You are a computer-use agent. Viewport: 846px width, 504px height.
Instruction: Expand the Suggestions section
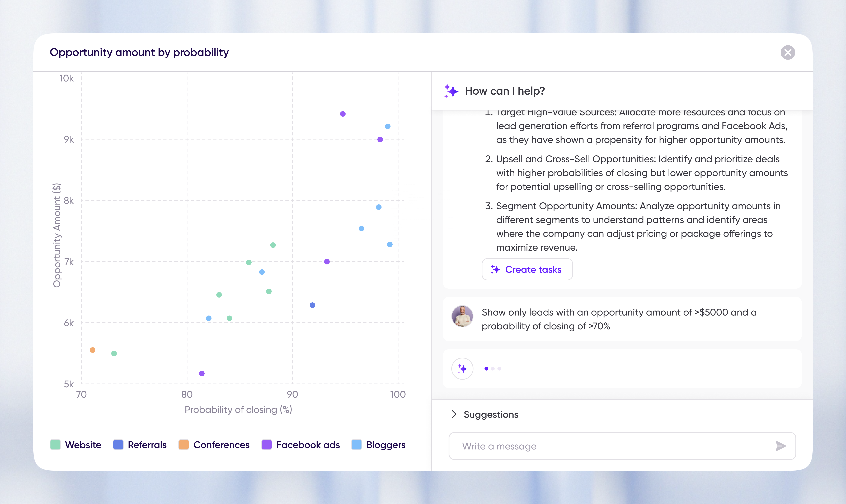click(x=490, y=414)
